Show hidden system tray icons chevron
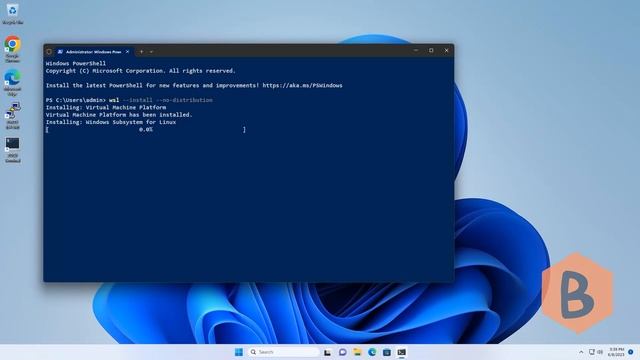Image resolution: width=640 pixels, height=360 pixels. [581, 352]
